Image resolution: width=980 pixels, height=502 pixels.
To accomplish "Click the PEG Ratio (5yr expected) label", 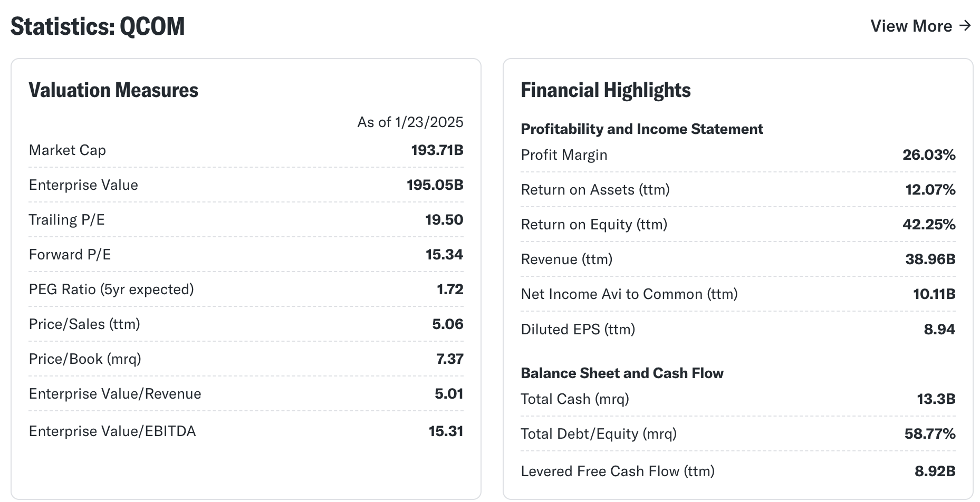I will [111, 289].
